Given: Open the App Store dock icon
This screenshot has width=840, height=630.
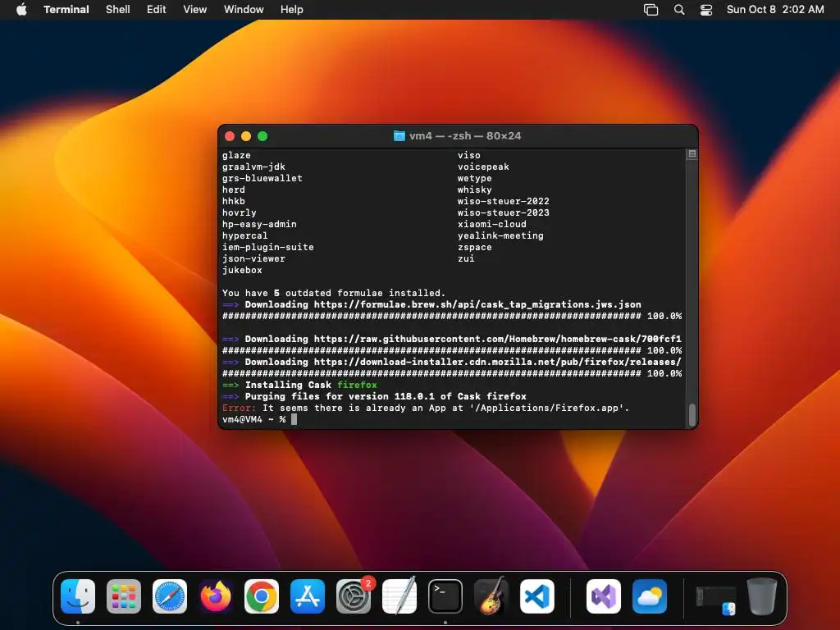Looking at the screenshot, I should (308, 596).
